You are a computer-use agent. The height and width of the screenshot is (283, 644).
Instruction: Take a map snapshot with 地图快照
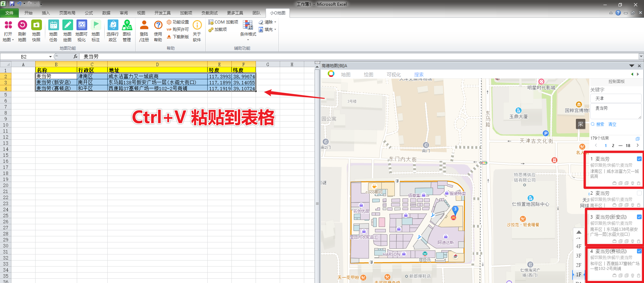(x=36, y=31)
